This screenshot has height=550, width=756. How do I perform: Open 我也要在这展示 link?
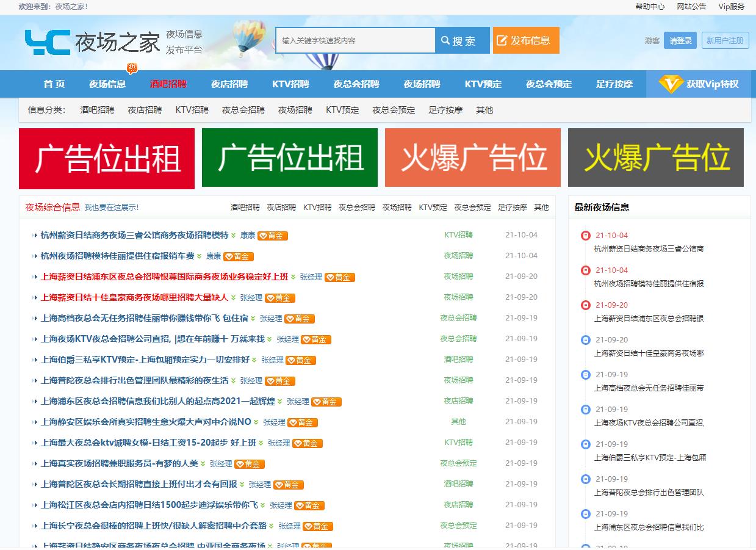(x=112, y=208)
